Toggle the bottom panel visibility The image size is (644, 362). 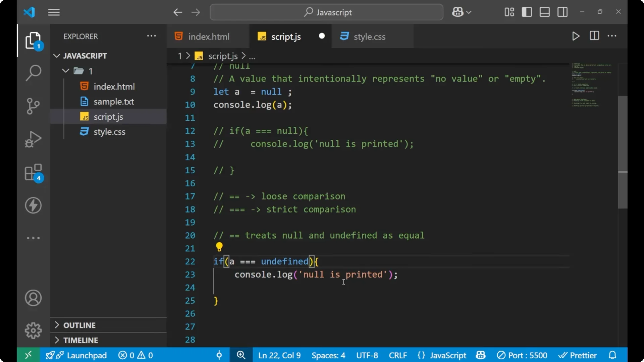(544, 12)
